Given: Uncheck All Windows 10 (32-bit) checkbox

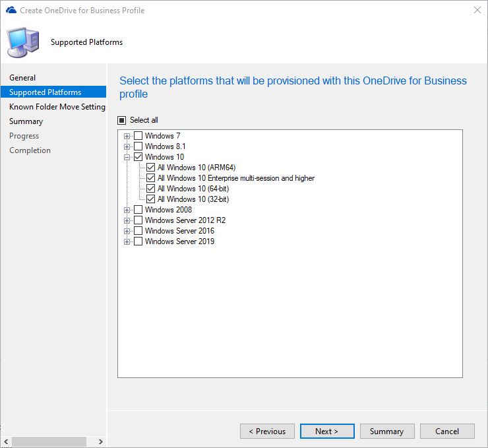Looking at the screenshot, I should [150, 199].
